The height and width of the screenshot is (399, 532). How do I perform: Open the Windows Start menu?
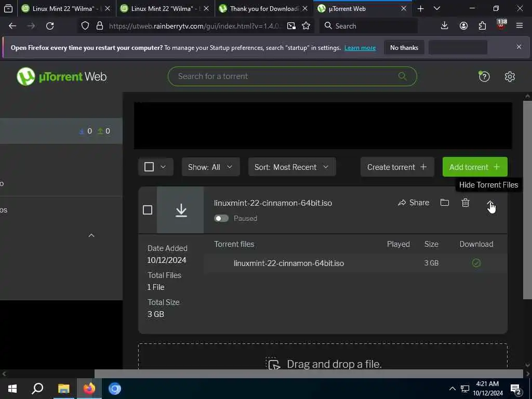pos(12,389)
